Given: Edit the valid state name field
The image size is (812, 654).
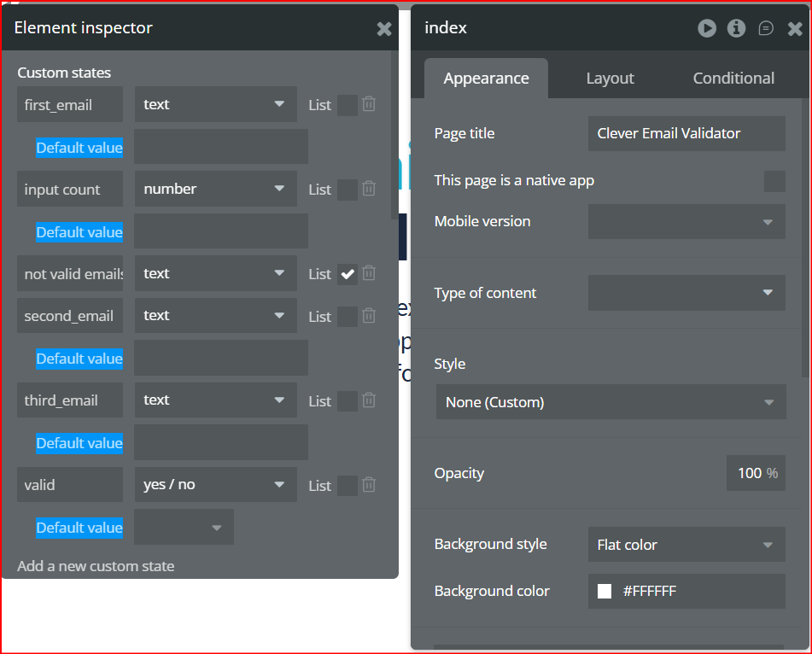Looking at the screenshot, I should click(70, 485).
